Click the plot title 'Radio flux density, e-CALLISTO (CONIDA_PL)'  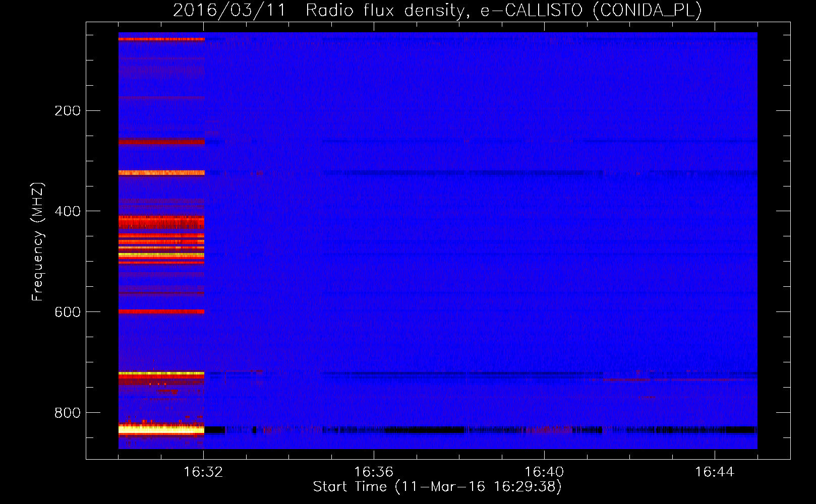[x=503, y=10]
